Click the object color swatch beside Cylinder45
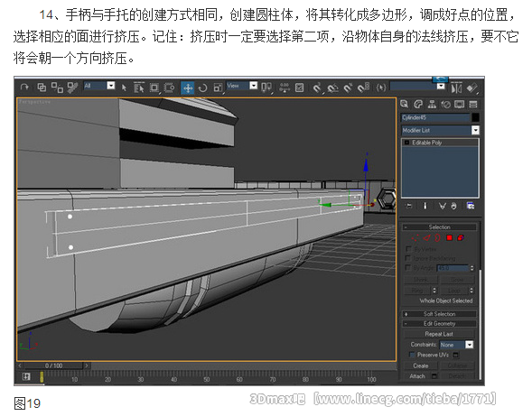This screenshot has width=532, height=416. tap(476, 117)
